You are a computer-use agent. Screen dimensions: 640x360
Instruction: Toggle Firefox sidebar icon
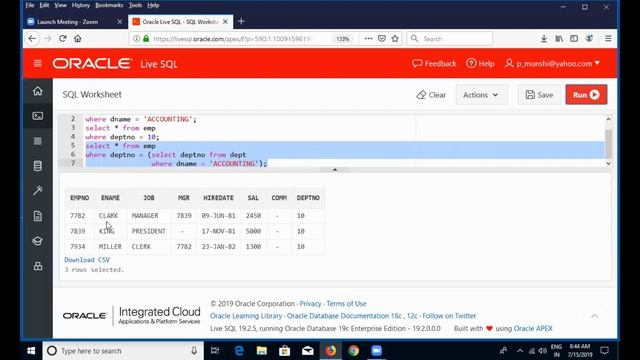[x=574, y=38]
